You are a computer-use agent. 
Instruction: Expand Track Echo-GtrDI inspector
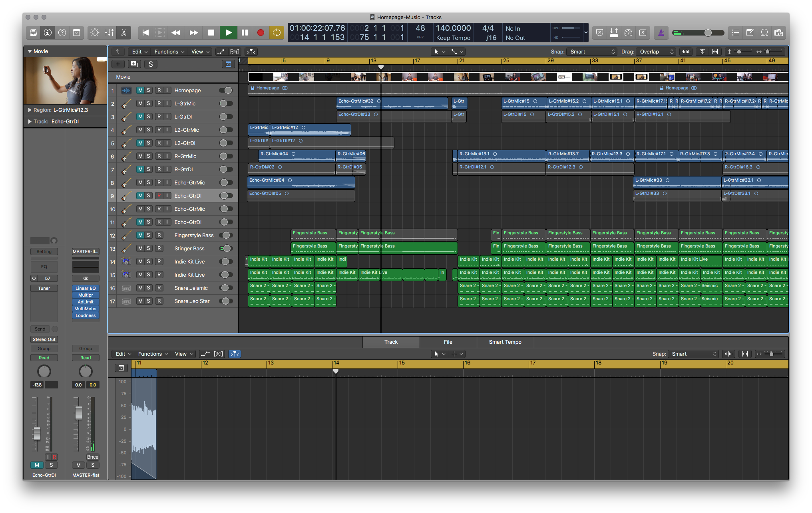point(30,121)
